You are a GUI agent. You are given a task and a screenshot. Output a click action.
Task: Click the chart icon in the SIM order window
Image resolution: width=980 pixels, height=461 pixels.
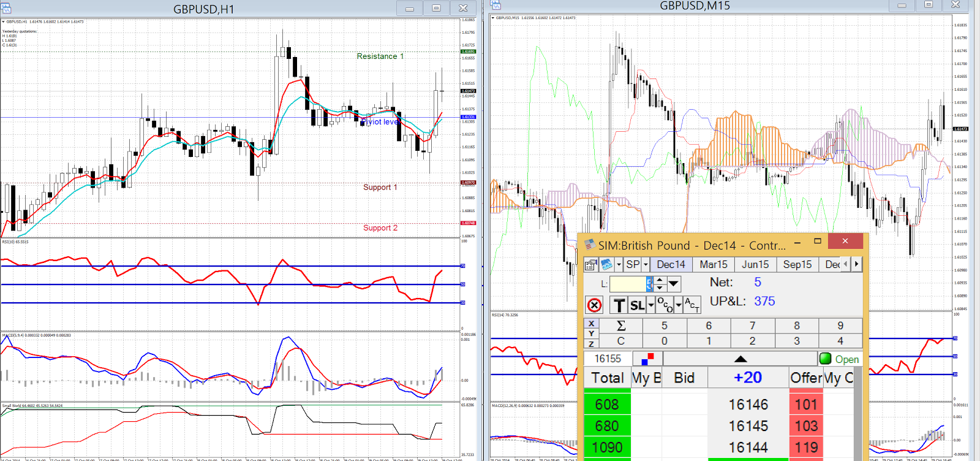coord(607,265)
